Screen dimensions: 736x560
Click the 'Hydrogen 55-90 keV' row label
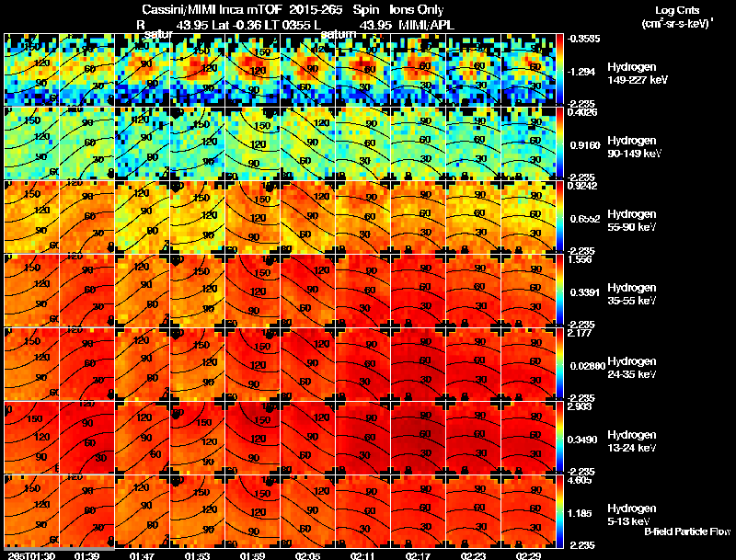point(632,221)
